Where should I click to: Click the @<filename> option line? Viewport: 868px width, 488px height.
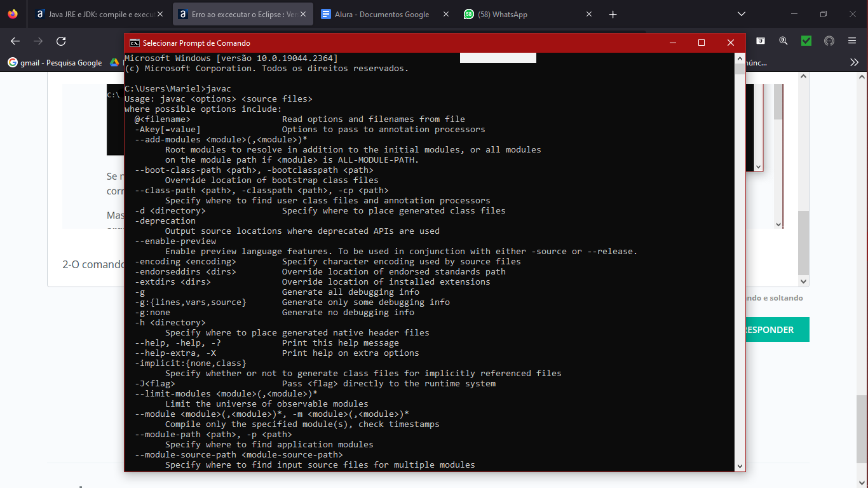[x=300, y=119]
